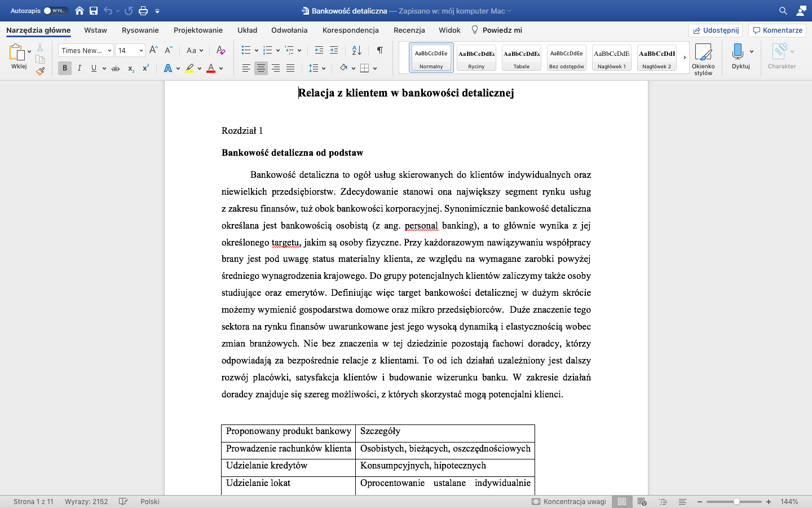Open the Wstaw tab

click(96, 30)
